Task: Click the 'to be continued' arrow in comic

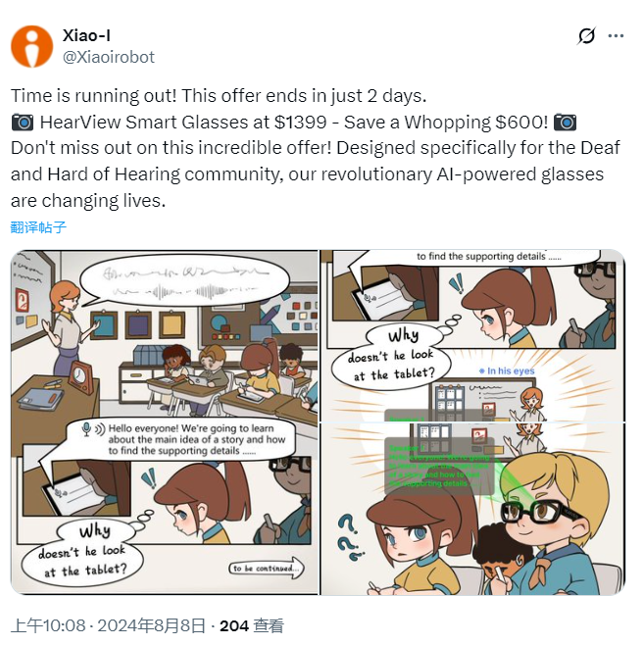Action: (266, 569)
